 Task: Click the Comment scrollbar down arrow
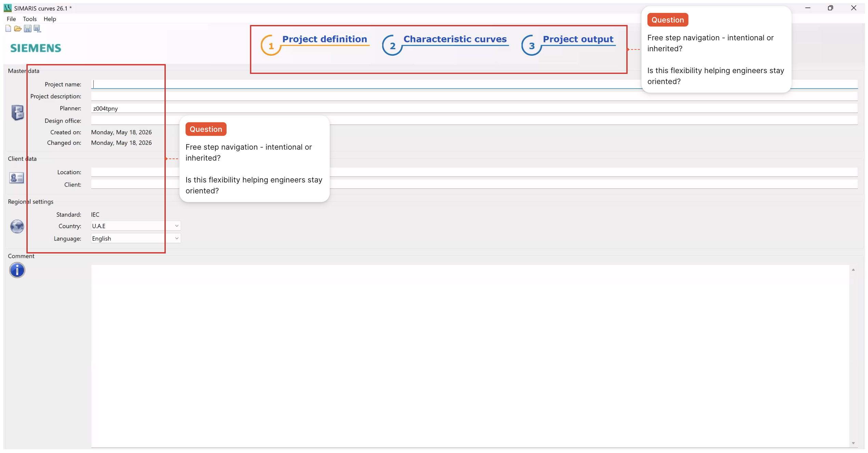(853, 443)
